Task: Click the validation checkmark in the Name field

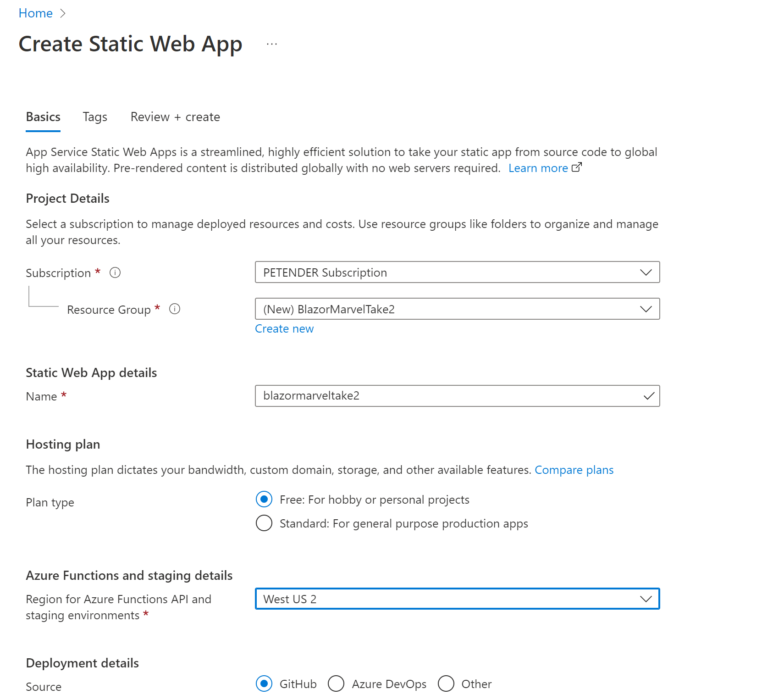Action: (x=648, y=396)
